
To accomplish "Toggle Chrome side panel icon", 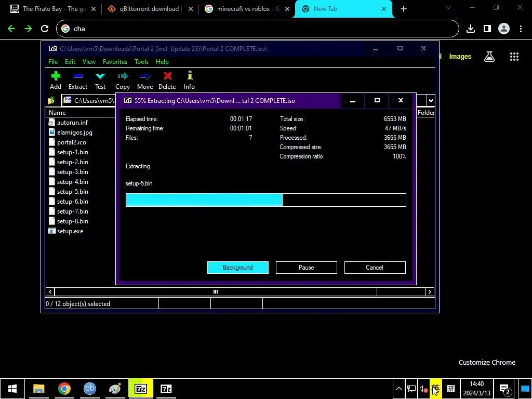I will 487,29.
